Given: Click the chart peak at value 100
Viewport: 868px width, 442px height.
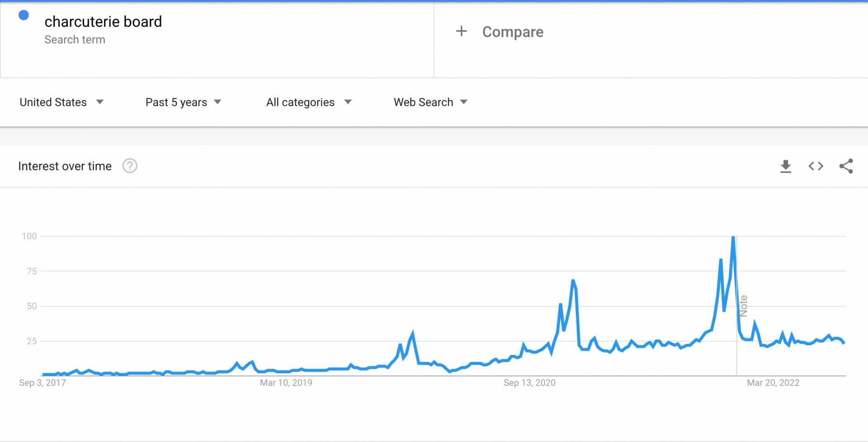Looking at the screenshot, I should (733, 237).
